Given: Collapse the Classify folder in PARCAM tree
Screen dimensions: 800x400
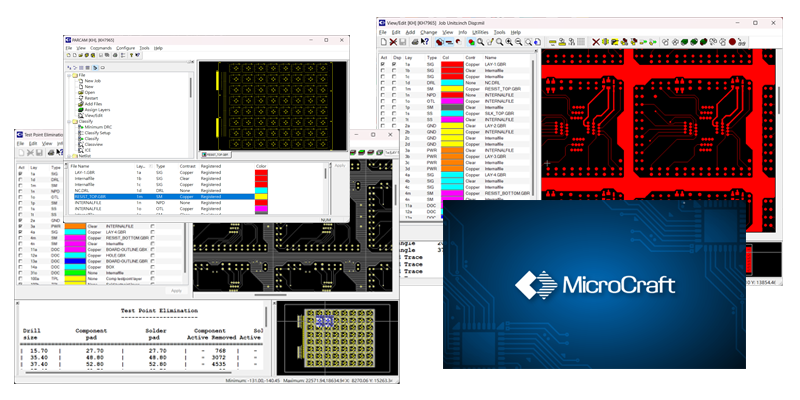Looking at the screenshot, I should tap(69, 121).
